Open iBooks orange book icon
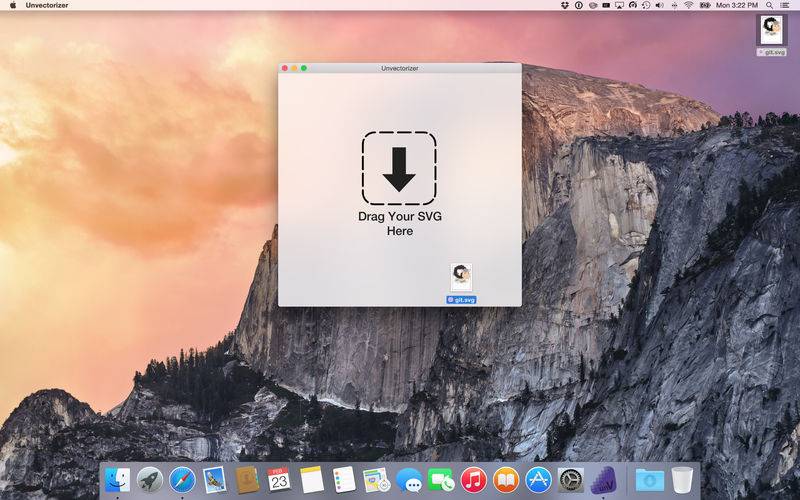The image size is (800, 500). point(506,480)
